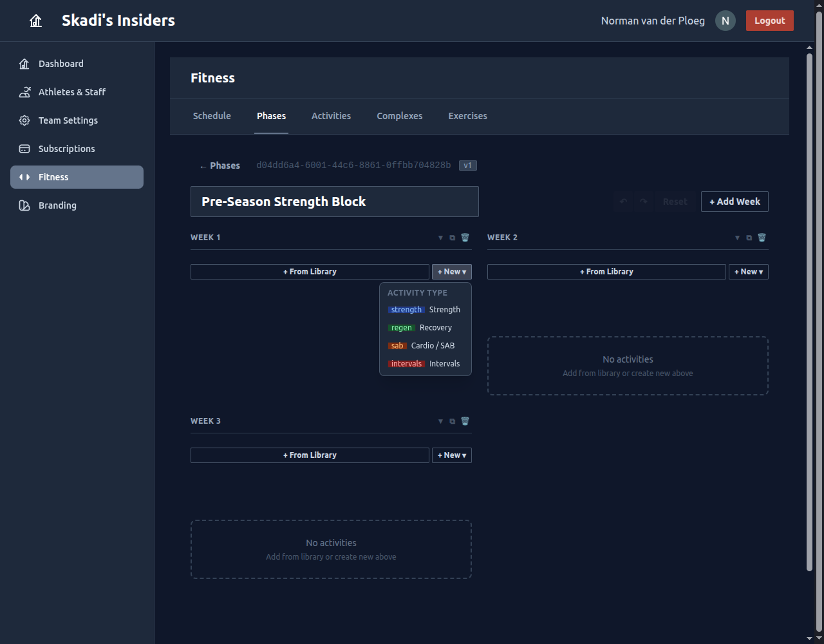Collapse Week 2 with its triangle
Image resolution: width=824 pixels, height=644 pixels.
738,238
